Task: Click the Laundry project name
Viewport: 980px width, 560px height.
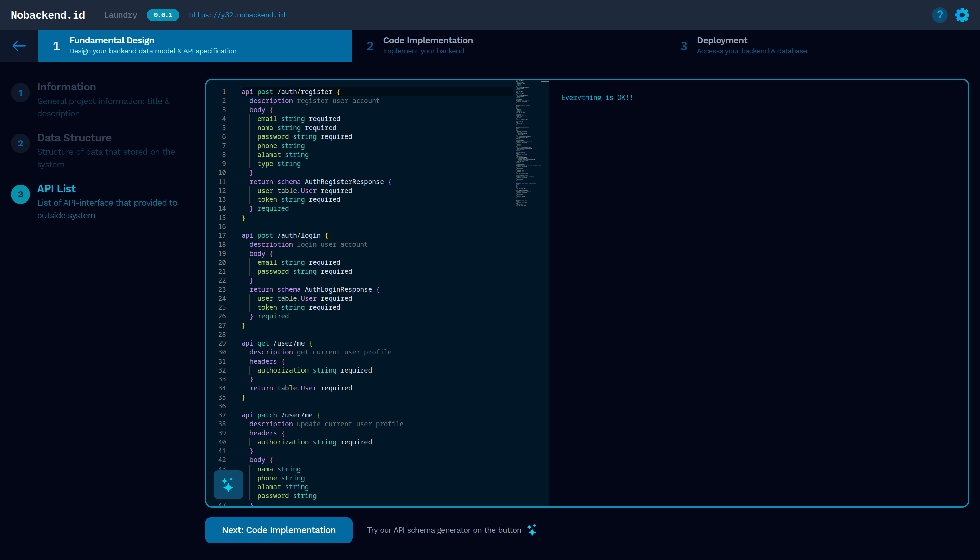Action: click(120, 15)
